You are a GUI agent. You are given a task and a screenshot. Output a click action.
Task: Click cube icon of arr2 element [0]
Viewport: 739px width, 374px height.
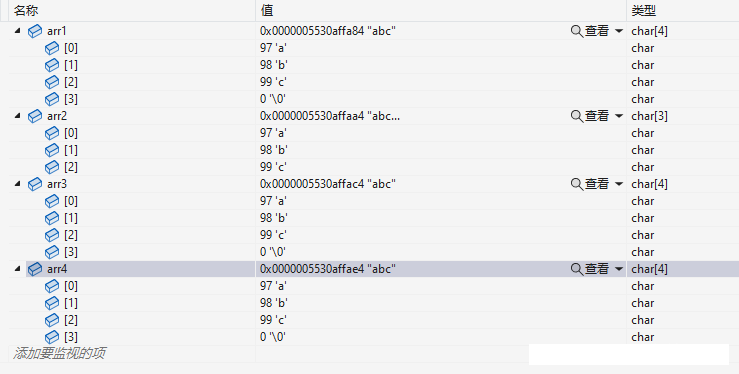(52, 133)
